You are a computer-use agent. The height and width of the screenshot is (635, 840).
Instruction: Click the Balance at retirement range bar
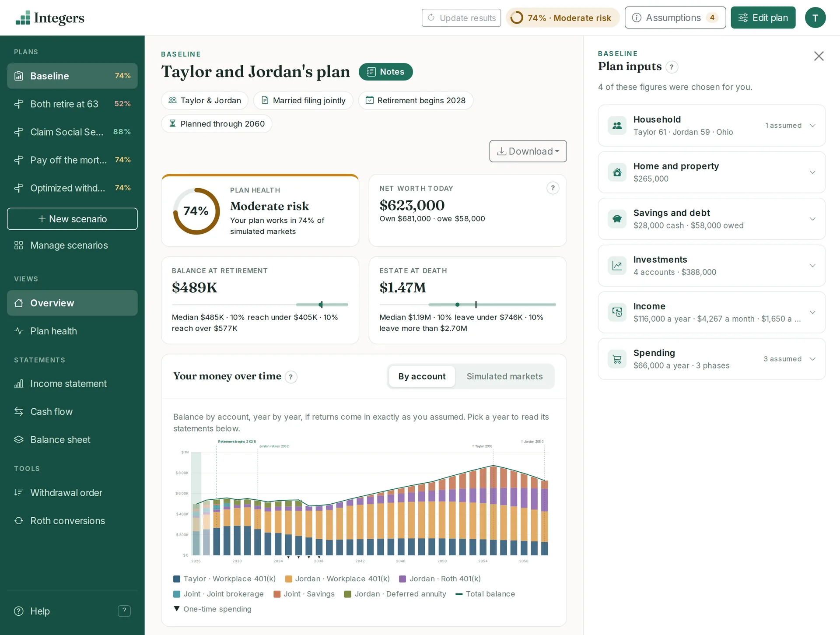(260, 305)
